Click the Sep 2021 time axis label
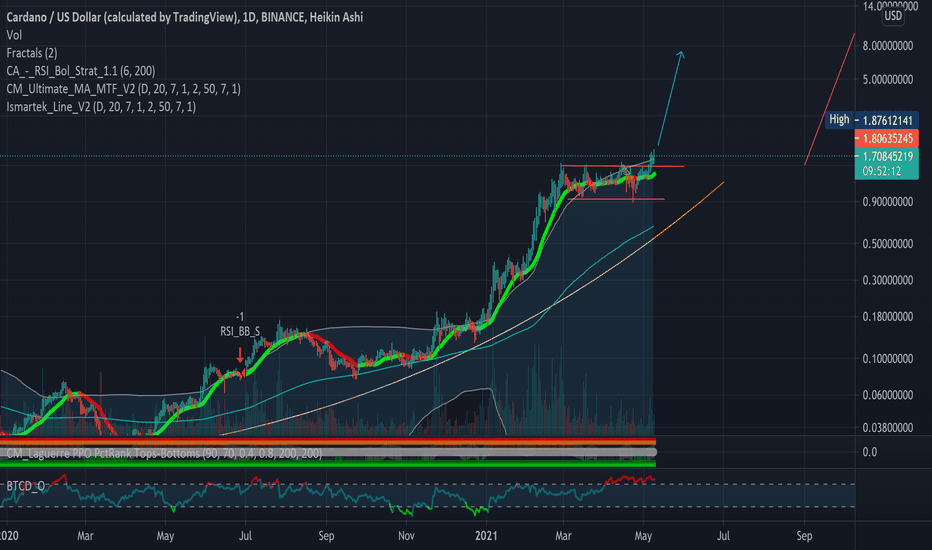Screen dimensions: 932x550 804,536
